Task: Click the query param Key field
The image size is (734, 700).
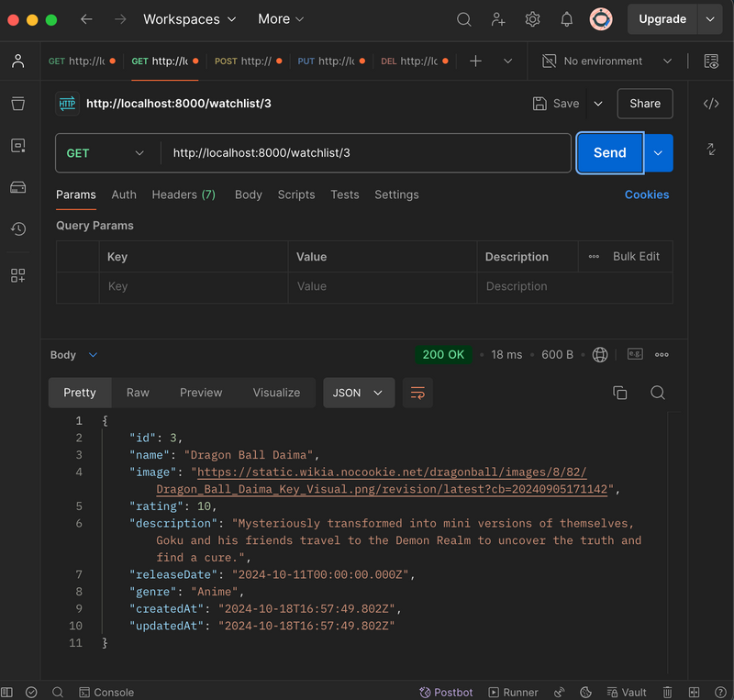Action: pos(194,286)
